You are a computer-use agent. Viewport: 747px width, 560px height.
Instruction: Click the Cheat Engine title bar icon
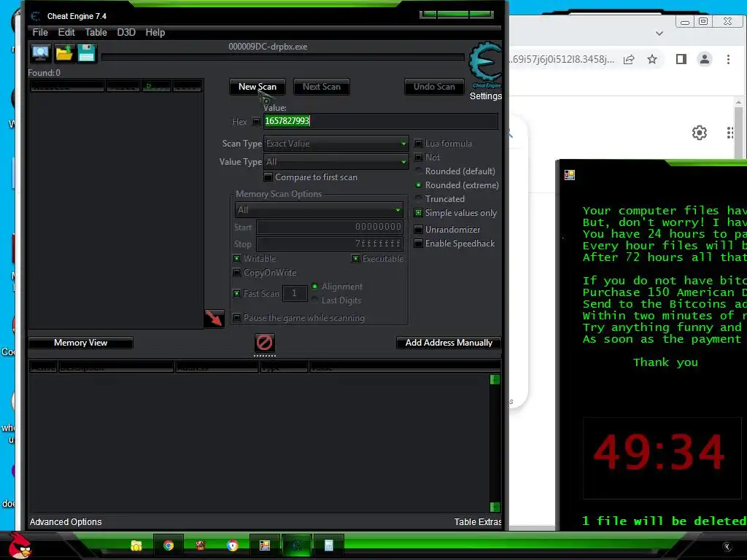coord(35,16)
